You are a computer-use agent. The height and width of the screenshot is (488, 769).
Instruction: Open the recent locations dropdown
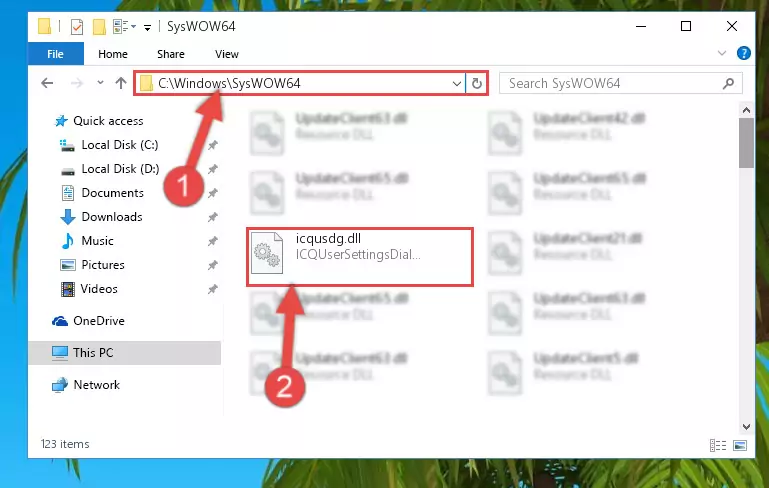100,82
